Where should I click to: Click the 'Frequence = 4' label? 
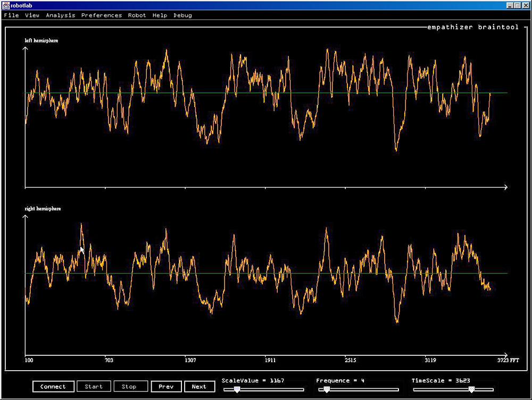click(x=340, y=381)
